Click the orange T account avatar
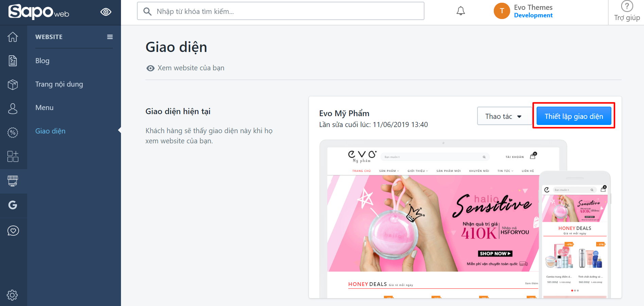644x306 pixels. [x=502, y=11]
